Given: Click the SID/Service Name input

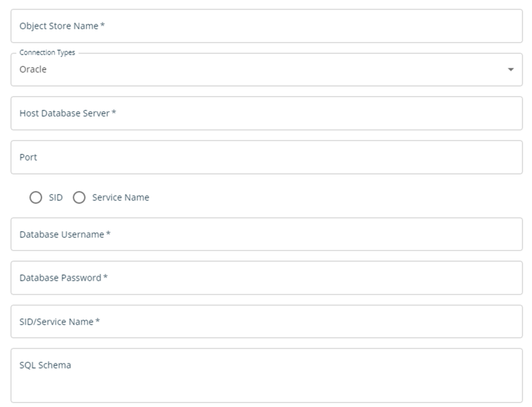Looking at the screenshot, I should tap(266, 322).
